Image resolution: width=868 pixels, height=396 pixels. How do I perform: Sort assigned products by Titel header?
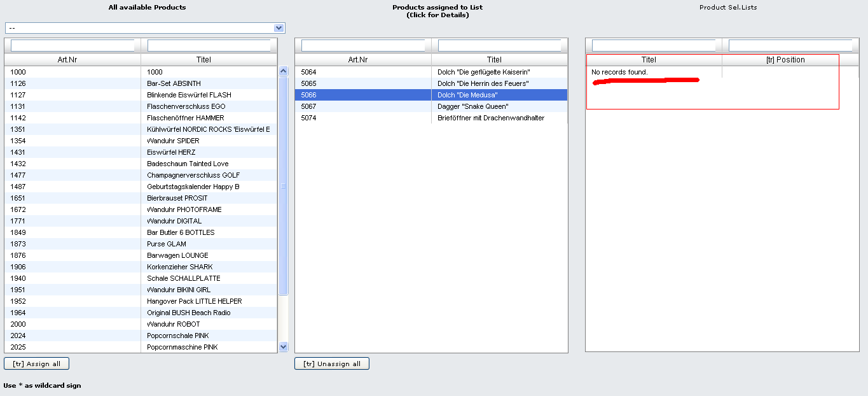pyautogui.click(x=494, y=60)
